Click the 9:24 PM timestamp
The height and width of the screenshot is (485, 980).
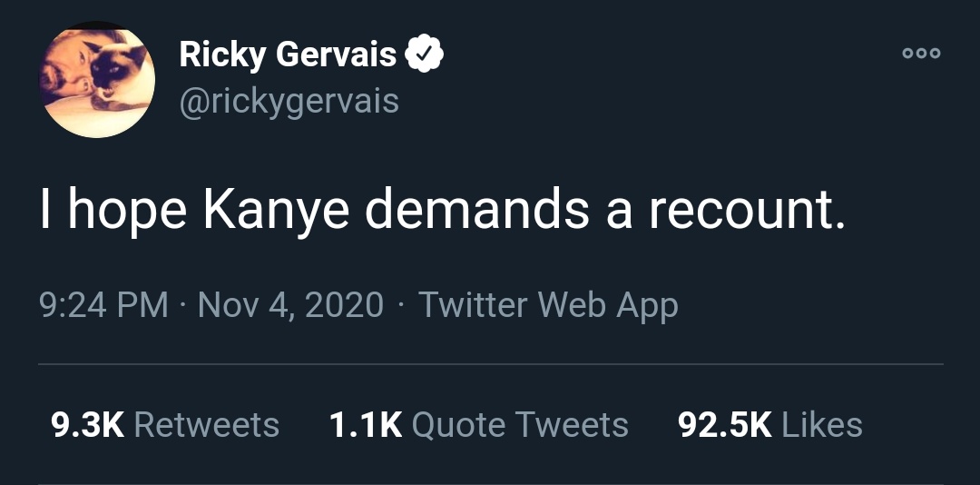coord(104,305)
